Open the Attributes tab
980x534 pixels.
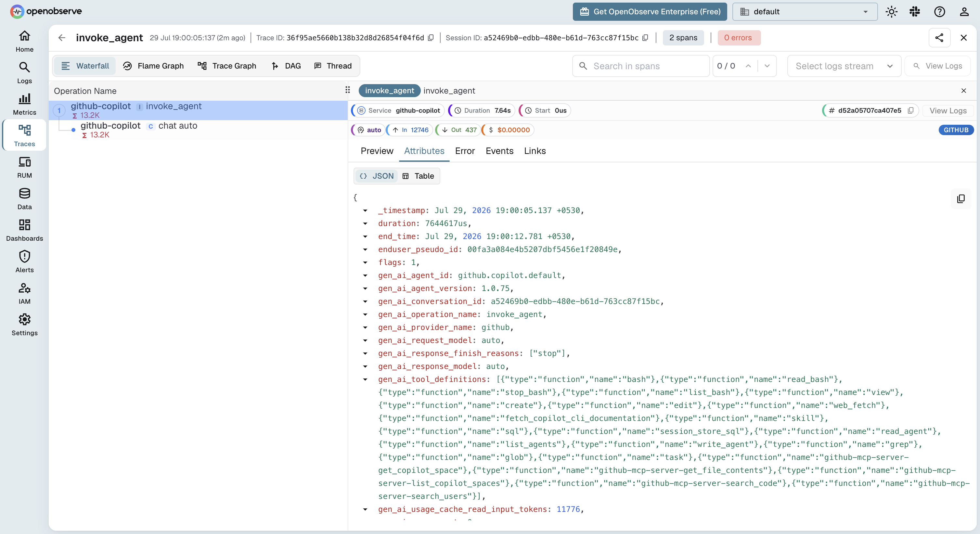(424, 151)
